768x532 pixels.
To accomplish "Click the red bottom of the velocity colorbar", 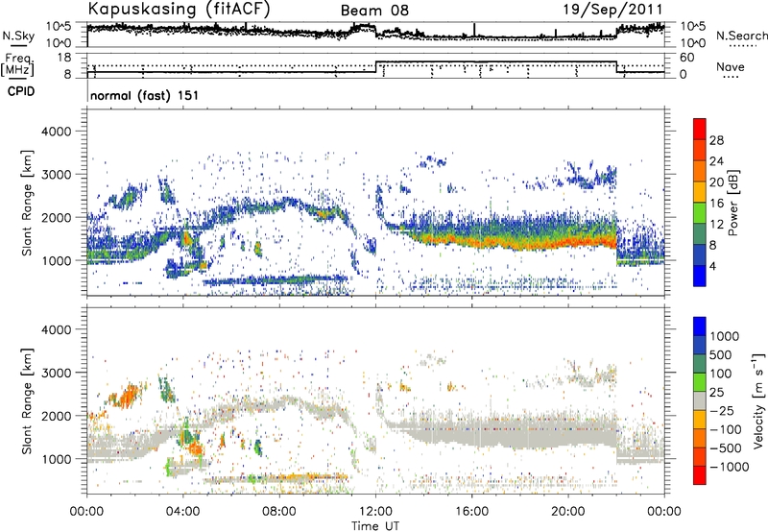I will 700,475.
